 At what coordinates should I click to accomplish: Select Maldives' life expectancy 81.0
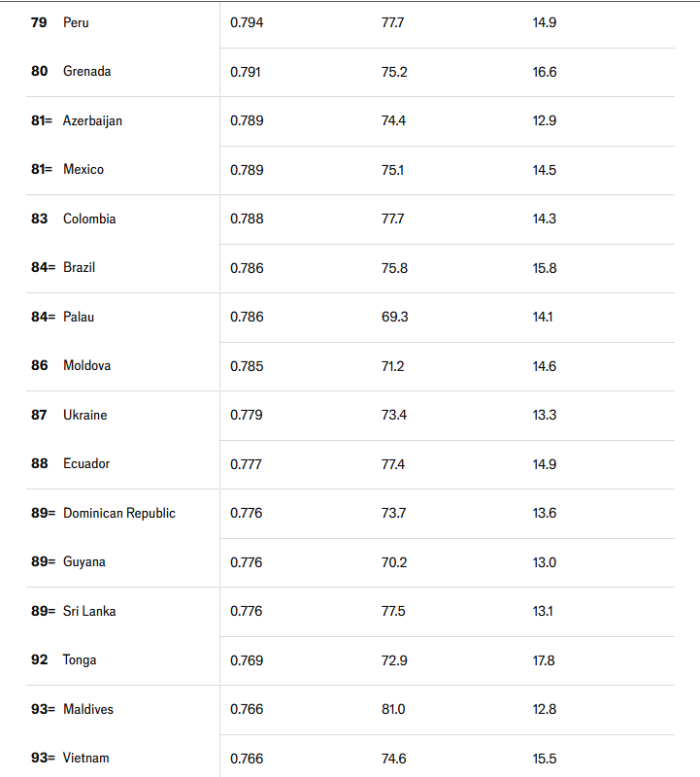(x=393, y=710)
